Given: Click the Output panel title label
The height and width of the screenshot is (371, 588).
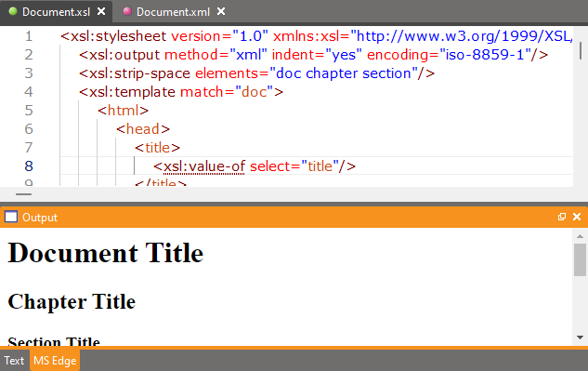Looking at the screenshot, I should point(40,217).
